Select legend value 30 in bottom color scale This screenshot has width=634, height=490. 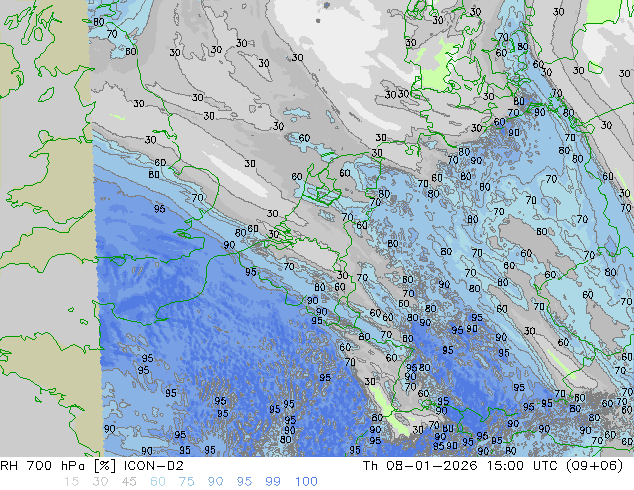[100, 482]
